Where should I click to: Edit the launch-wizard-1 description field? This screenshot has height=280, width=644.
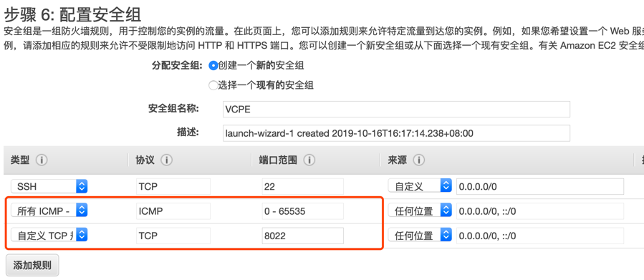click(x=396, y=133)
